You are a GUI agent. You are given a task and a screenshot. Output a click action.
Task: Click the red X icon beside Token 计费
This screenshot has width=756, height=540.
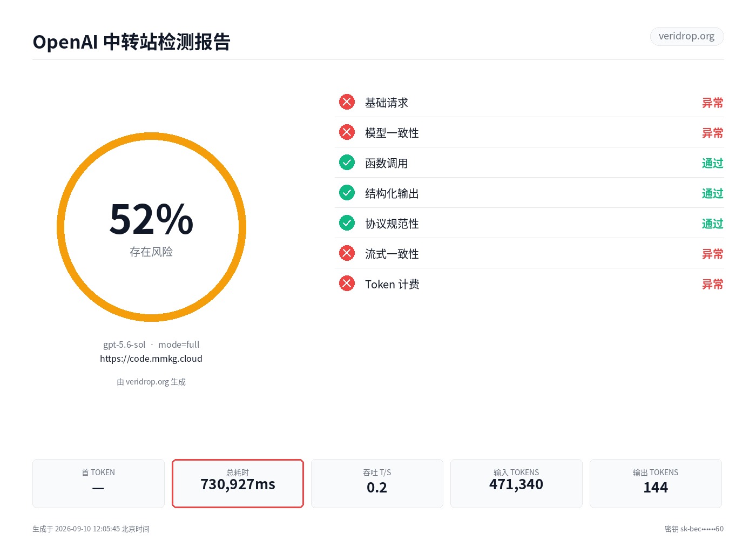pos(347,283)
